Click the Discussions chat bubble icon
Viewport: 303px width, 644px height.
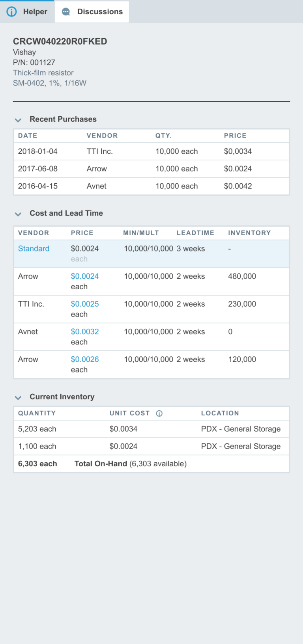tap(66, 12)
